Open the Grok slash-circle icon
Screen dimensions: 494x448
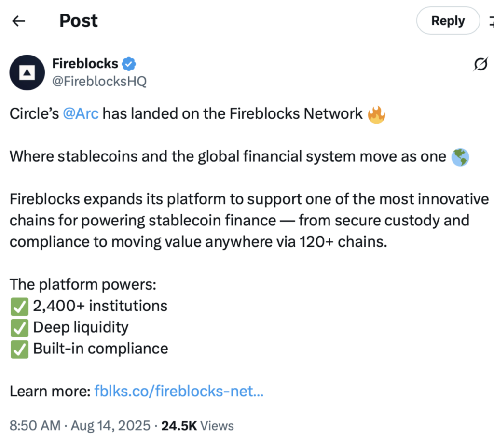coord(480,64)
